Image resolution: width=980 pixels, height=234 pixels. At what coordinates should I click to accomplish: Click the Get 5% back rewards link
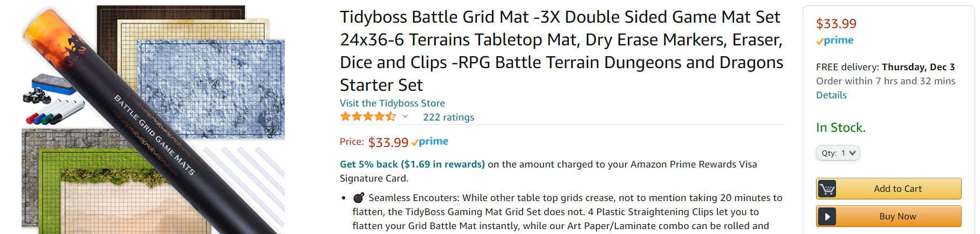click(x=412, y=164)
